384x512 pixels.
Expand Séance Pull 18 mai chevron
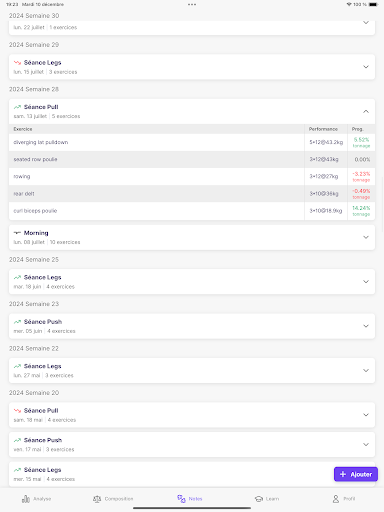point(366,415)
